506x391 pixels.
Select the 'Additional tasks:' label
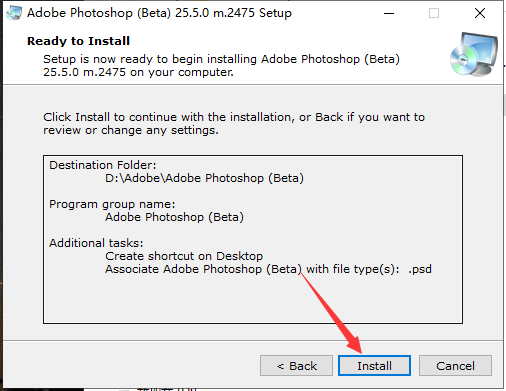point(96,243)
